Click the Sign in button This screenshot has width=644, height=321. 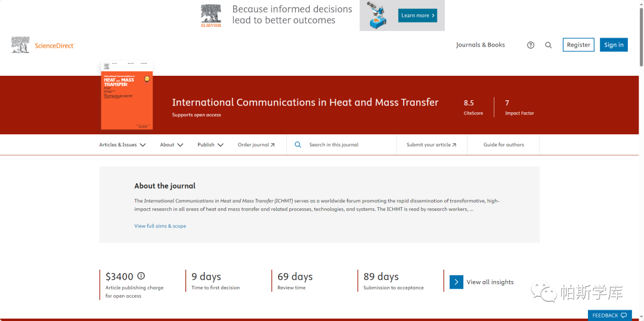tap(614, 45)
